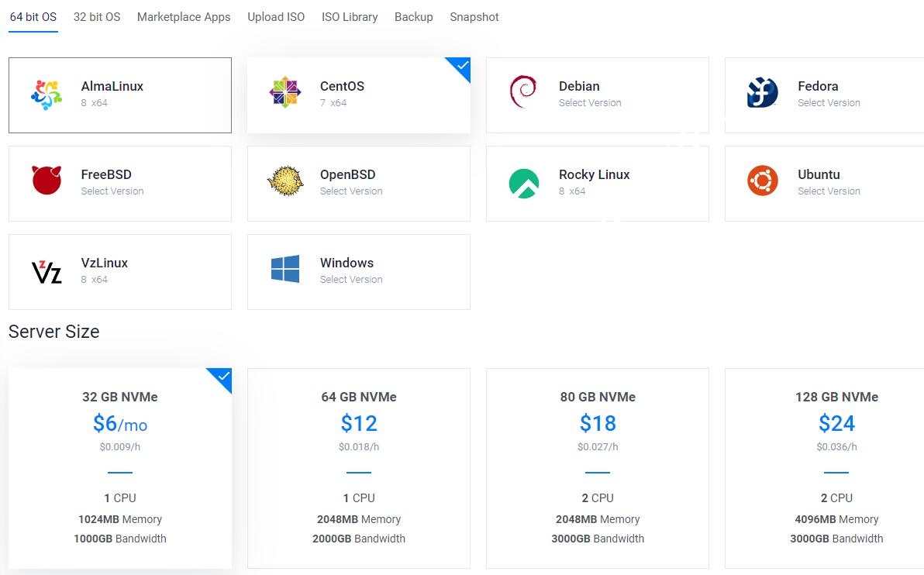Click the VzLinux logo icon
The width and height of the screenshot is (924, 575).
click(x=47, y=271)
